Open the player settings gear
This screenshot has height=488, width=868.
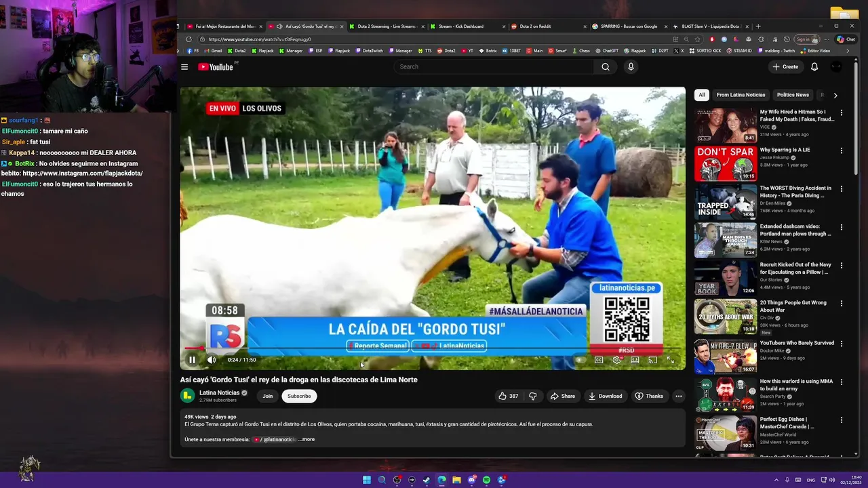[616, 360]
